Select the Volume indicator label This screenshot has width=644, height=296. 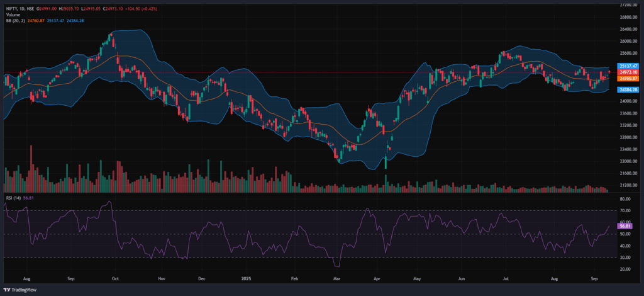pyautogui.click(x=12, y=14)
